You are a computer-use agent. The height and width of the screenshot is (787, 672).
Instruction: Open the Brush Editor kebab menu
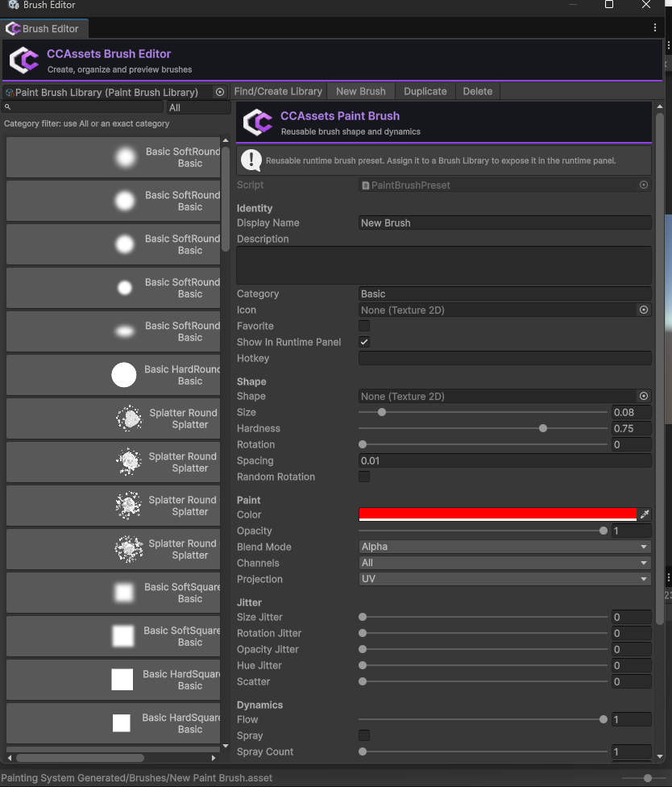point(655,27)
